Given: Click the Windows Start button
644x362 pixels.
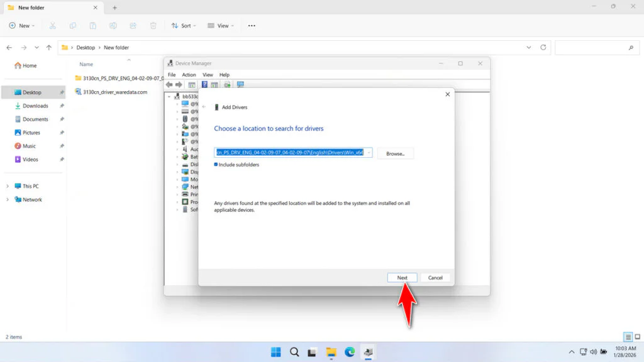Looking at the screenshot, I should point(276,352).
